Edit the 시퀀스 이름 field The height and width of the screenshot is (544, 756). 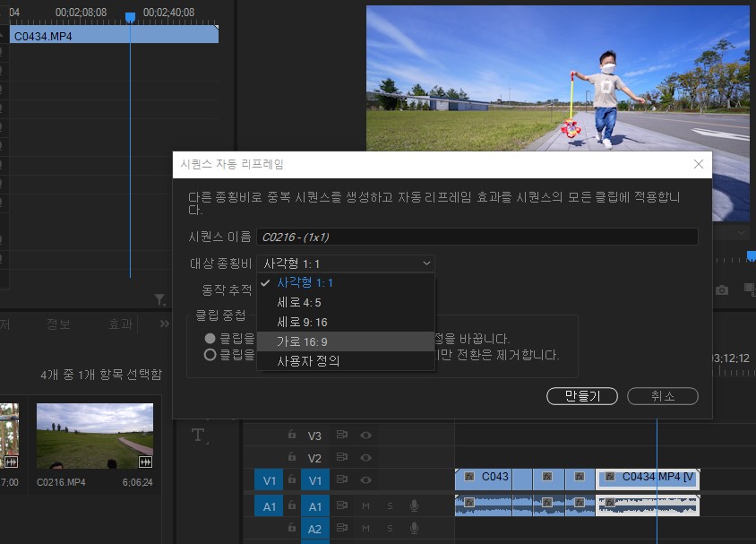click(x=477, y=237)
